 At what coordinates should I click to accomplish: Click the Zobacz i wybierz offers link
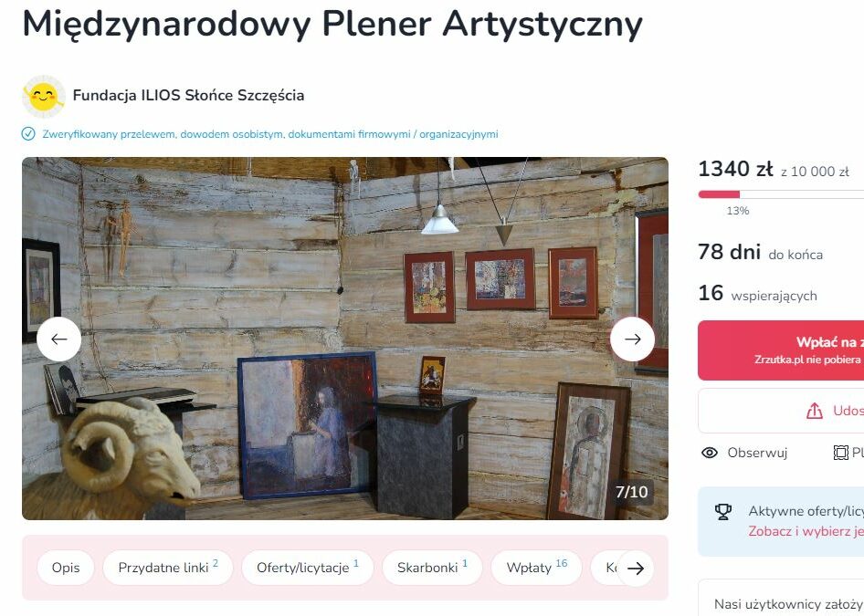point(806,531)
